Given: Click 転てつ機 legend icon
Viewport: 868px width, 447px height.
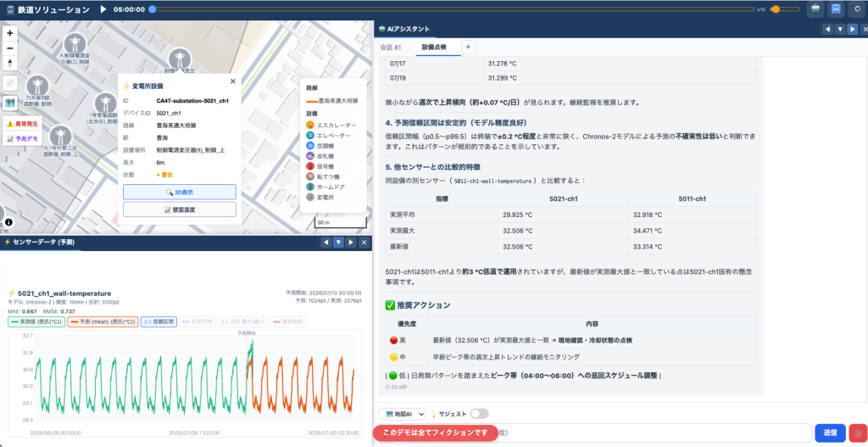Looking at the screenshot, I should coord(310,176).
